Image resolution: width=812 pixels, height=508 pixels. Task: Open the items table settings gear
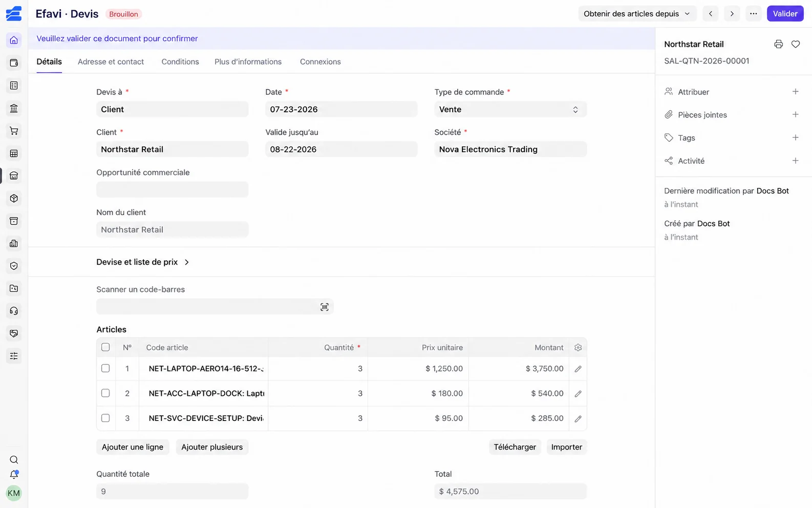(578, 347)
